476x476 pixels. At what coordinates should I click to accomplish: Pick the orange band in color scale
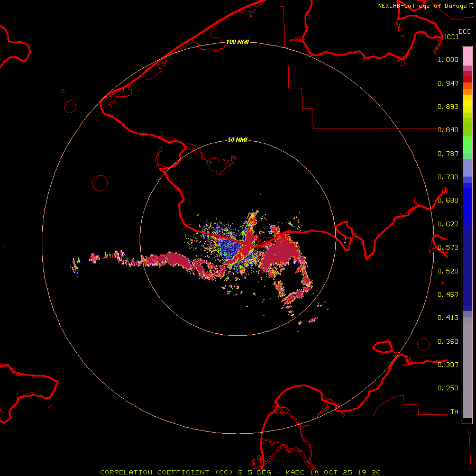467,91
